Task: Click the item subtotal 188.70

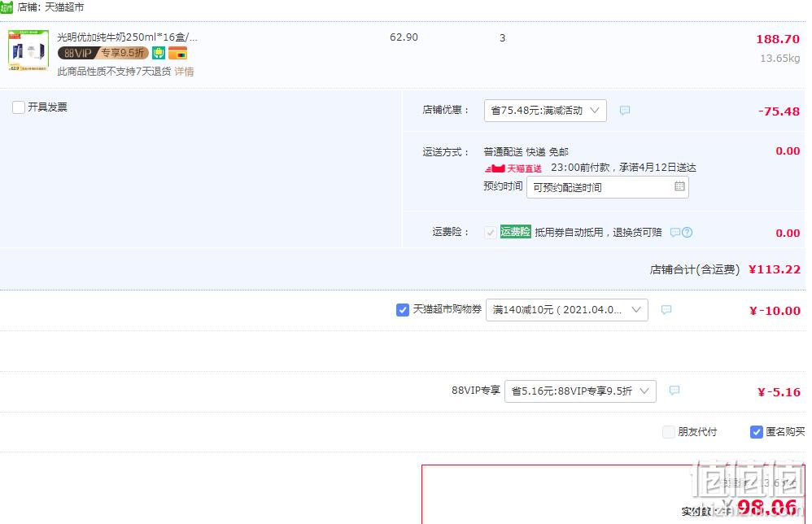Action: (x=777, y=39)
